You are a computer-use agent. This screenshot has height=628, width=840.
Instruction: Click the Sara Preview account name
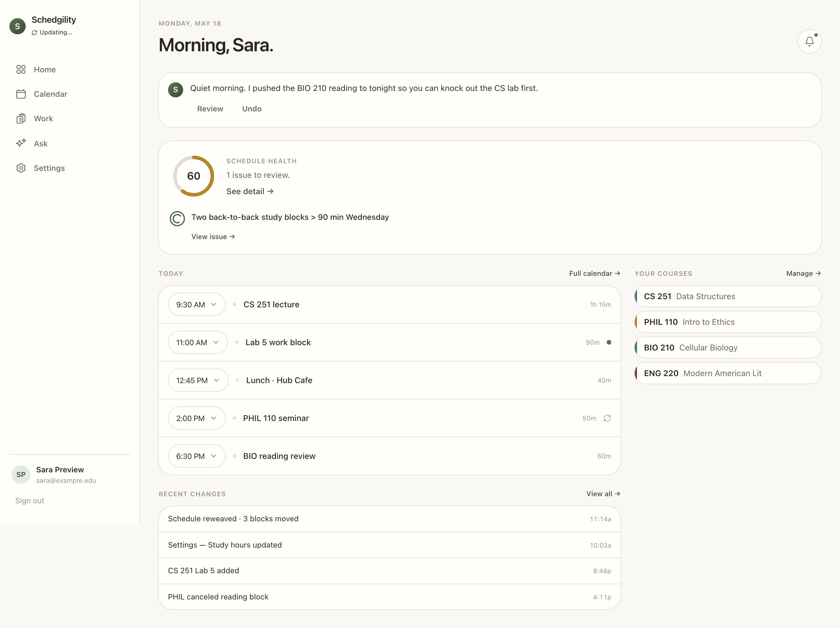click(60, 470)
